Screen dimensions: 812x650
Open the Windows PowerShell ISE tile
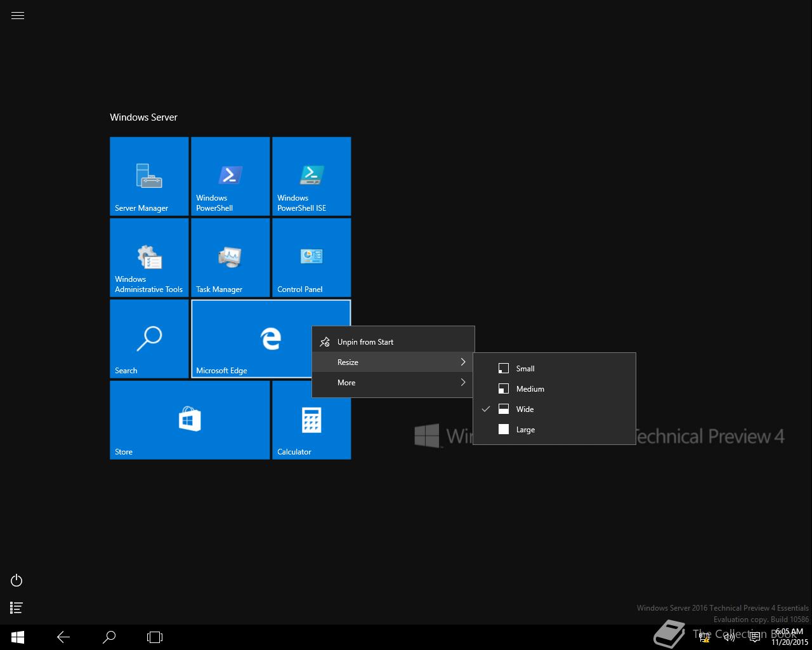[311, 176]
